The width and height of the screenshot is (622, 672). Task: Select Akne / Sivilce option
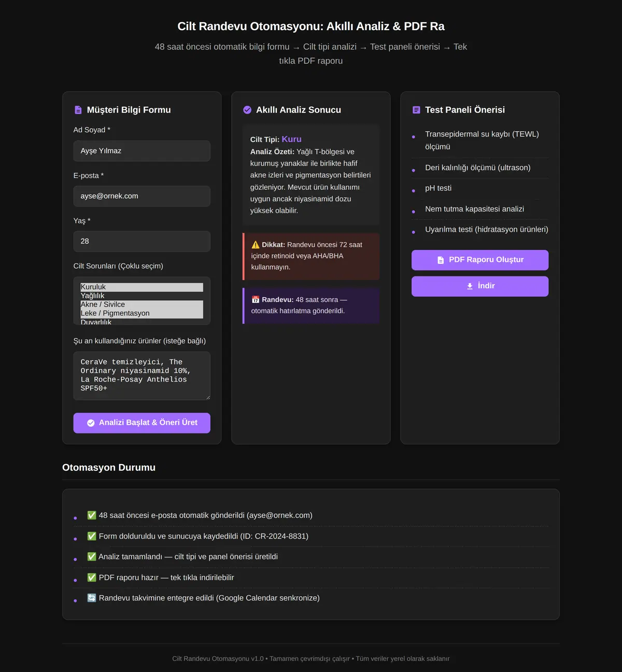point(142,305)
